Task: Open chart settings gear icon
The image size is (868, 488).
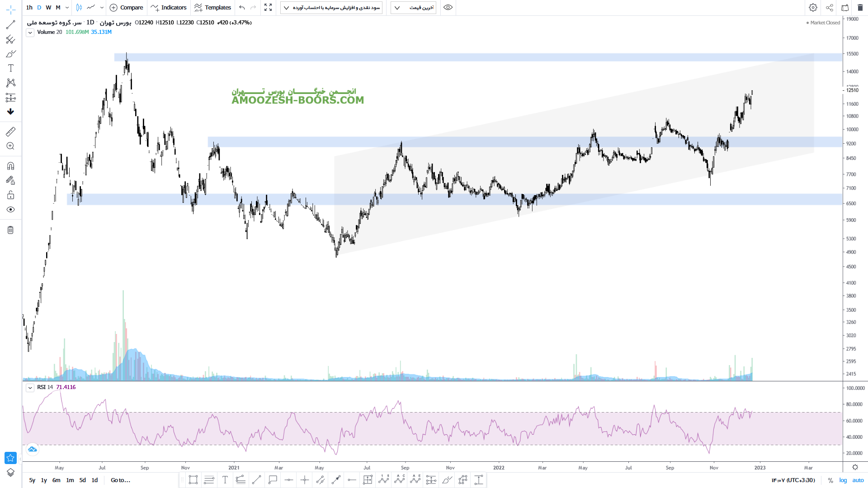Action: click(813, 8)
